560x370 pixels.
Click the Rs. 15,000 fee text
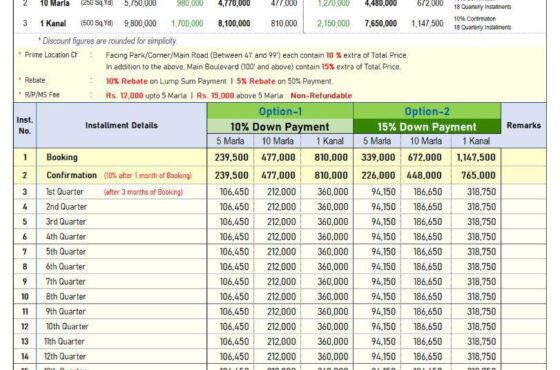point(215,96)
